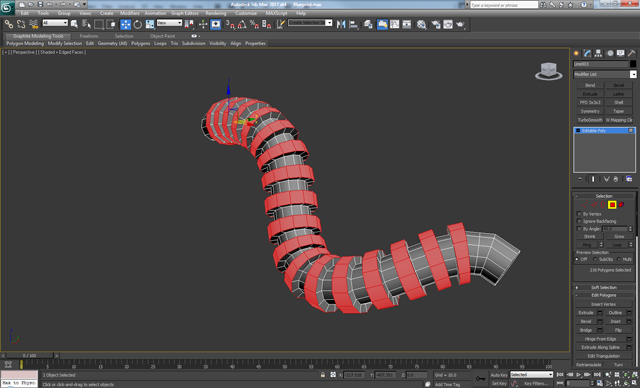
Task: Toggle the Selection Lock padlock
Action: pyautogui.click(x=323, y=375)
